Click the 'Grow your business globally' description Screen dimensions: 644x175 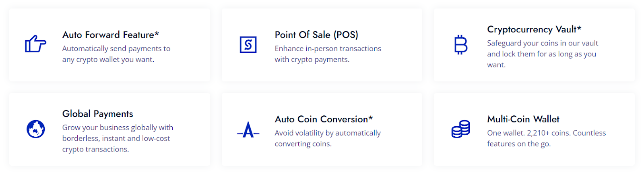118,138
